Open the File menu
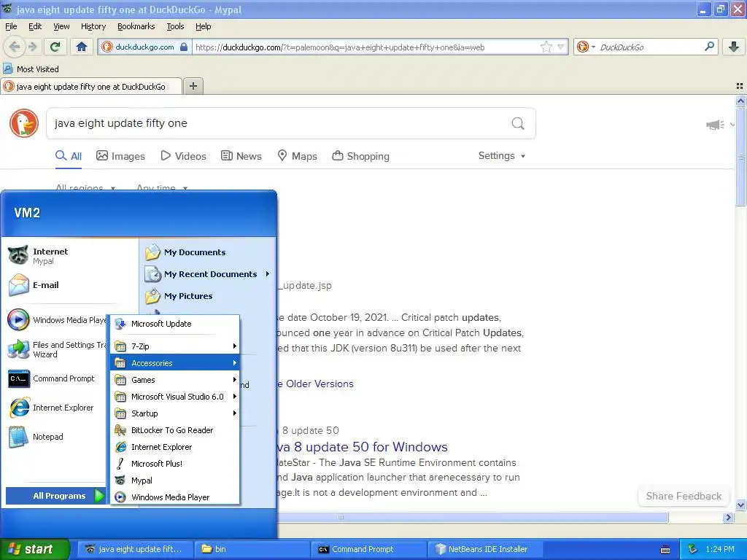This screenshot has width=747, height=560. 11,26
